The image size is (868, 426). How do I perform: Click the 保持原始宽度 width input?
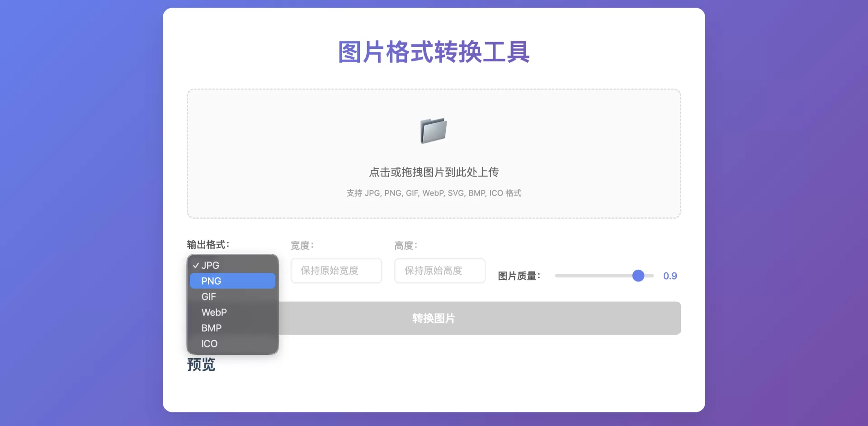click(x=336, y=271)
